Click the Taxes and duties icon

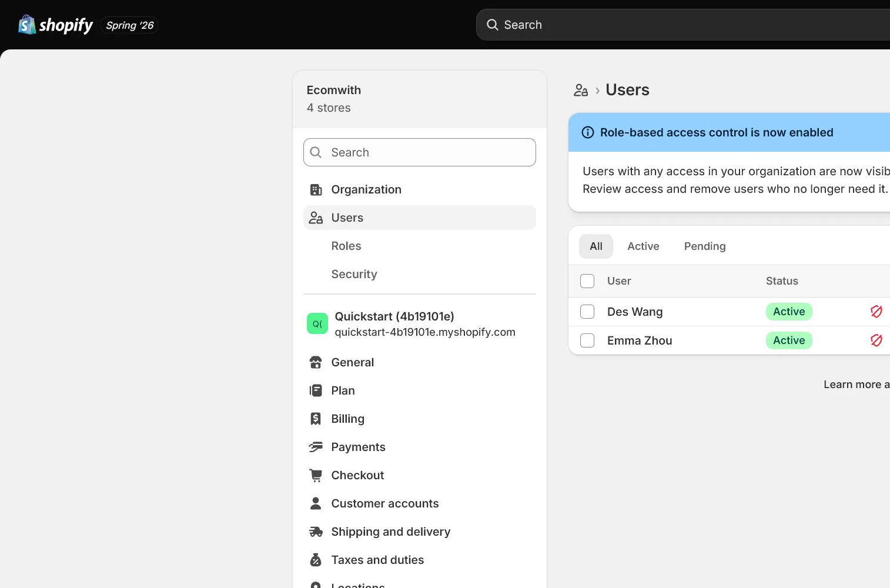(316, 560)
